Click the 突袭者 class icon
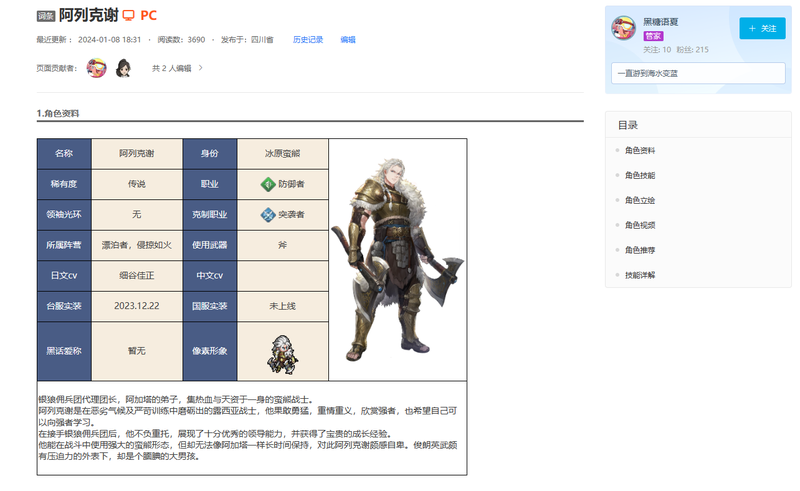Viewport: 800px width, 491px height. coord(267,214)
